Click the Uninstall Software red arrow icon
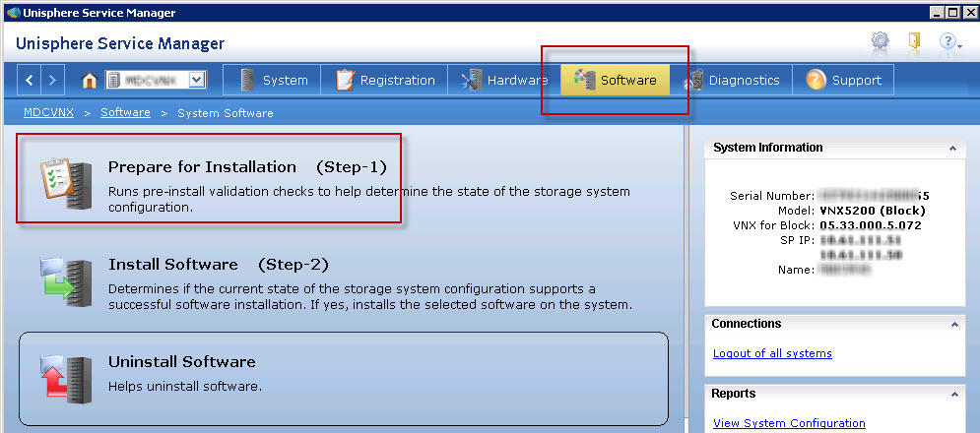980x433 pixels. [66, 379]
